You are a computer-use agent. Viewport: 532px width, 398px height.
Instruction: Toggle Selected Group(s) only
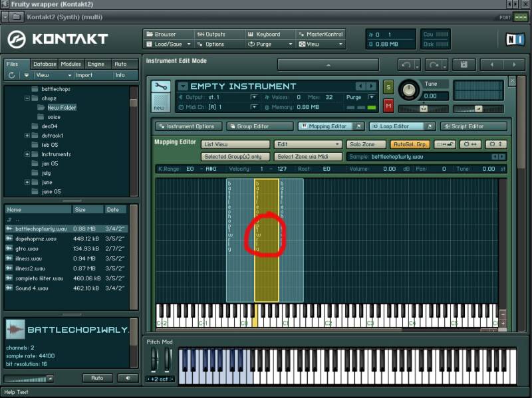[x=235, y=157]
